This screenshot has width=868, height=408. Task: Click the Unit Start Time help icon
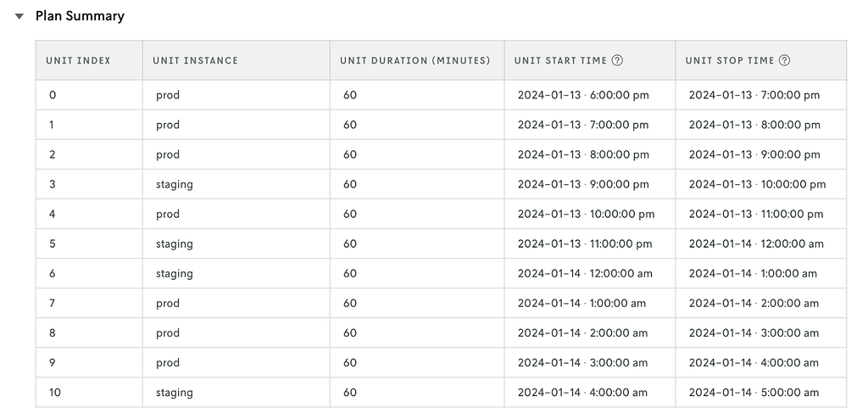(x=617, y=60)
